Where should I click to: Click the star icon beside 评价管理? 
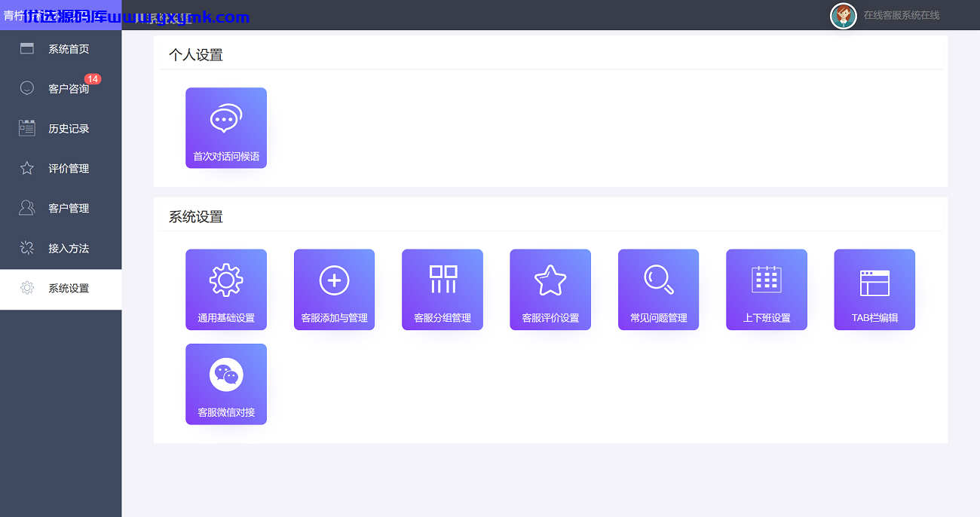coord(27,168)
